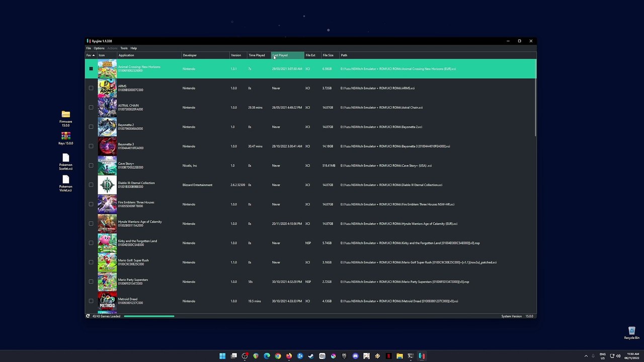Tick favorite checkbox for Kirby
644x362 pixels.
[x=91, y=243]
